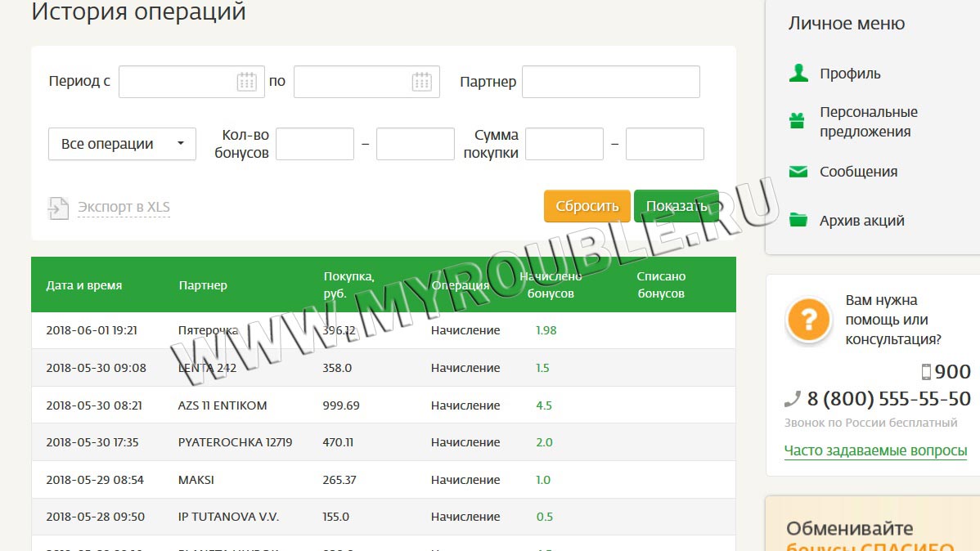Click the gift icon for Персональные предложения

pos(798,121)
